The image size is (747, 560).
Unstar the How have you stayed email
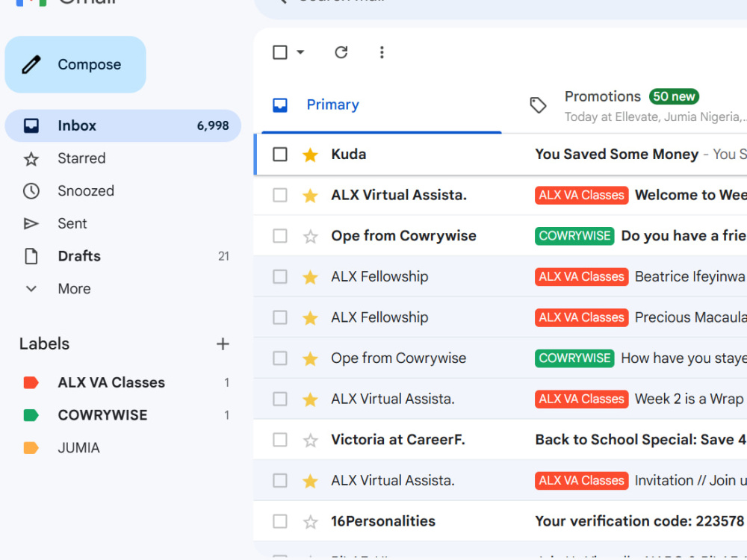tap(311, 358)
